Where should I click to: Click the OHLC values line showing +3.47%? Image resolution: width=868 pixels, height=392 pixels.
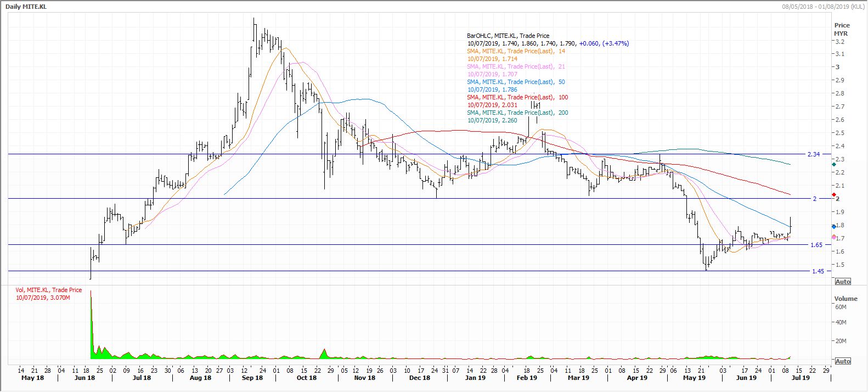pyautogui.click(x=548, y=43)
